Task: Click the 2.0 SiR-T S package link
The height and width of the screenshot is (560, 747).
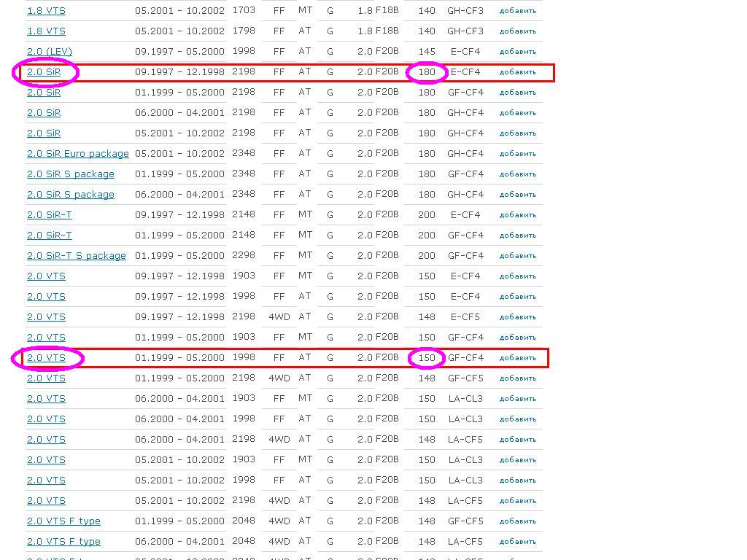Action: [x=76, y=256]
